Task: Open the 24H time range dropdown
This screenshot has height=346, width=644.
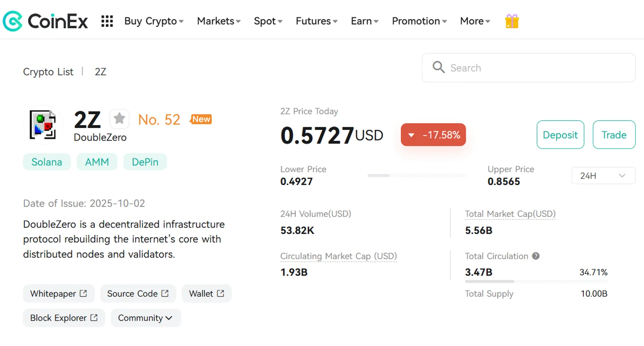Action: pos(603,175)
